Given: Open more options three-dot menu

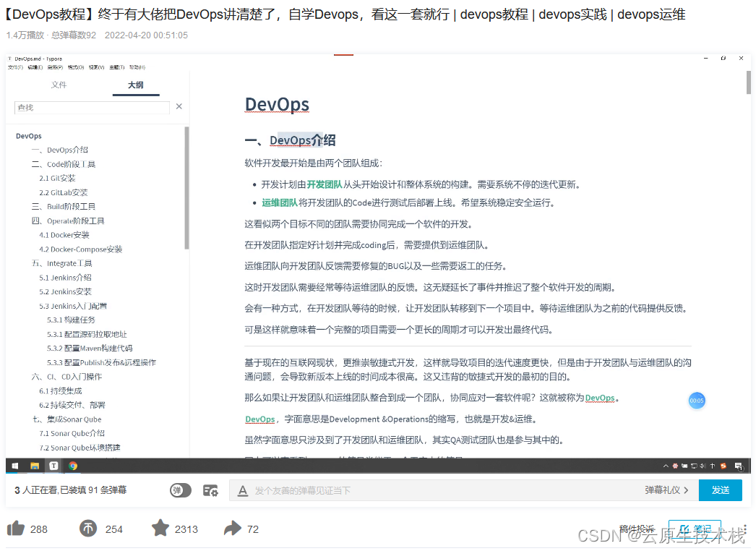Looking at the screenshot, I should pos(745,529).
